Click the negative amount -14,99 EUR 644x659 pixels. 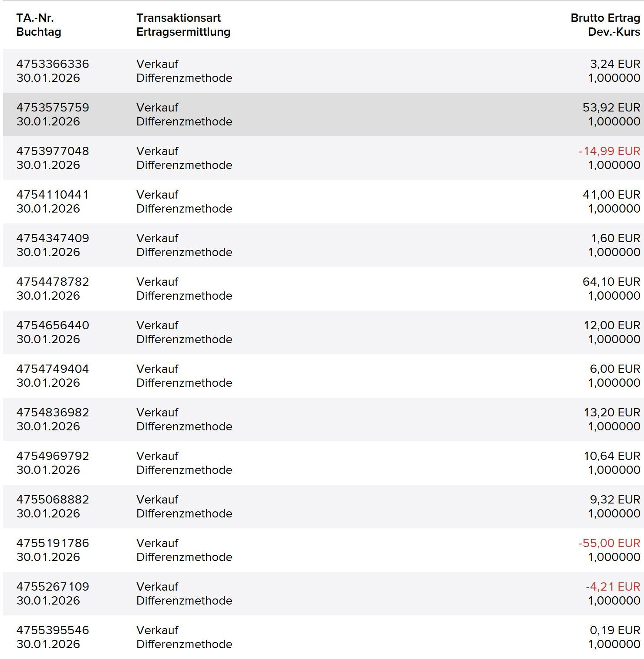coord(609,151)
